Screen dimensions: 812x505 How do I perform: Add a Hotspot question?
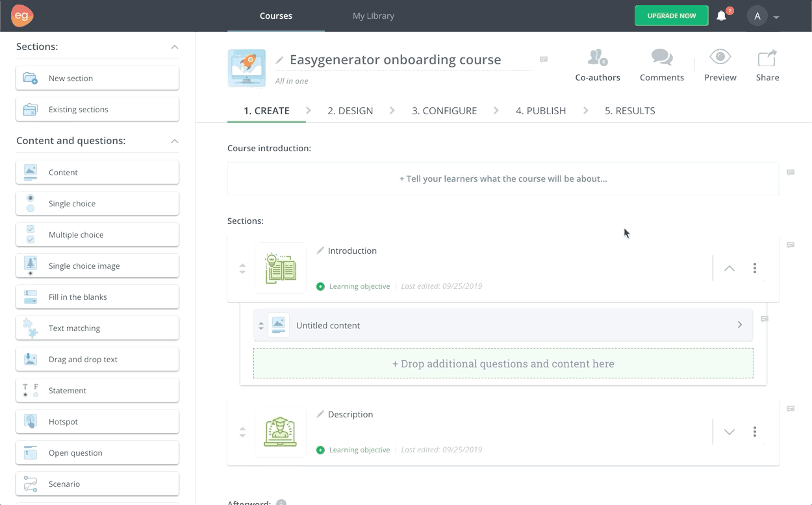coord(97,421)
